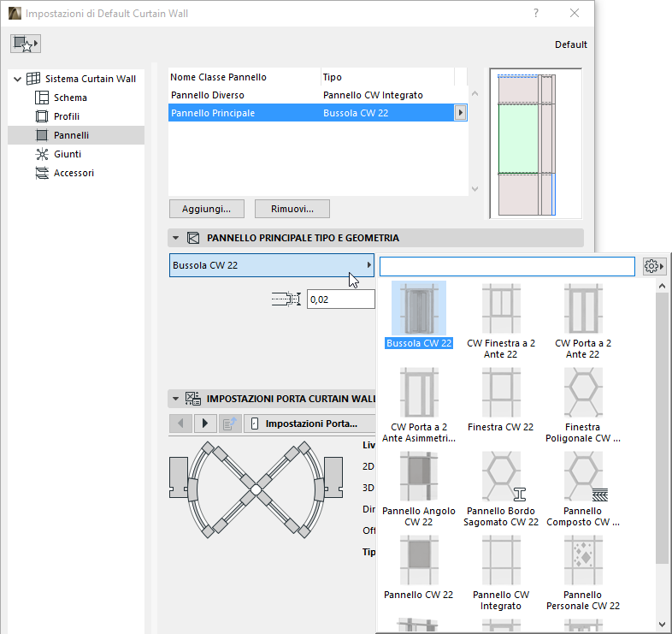Select Pannello Personale CW 22 icon

[x=583, y=560]
